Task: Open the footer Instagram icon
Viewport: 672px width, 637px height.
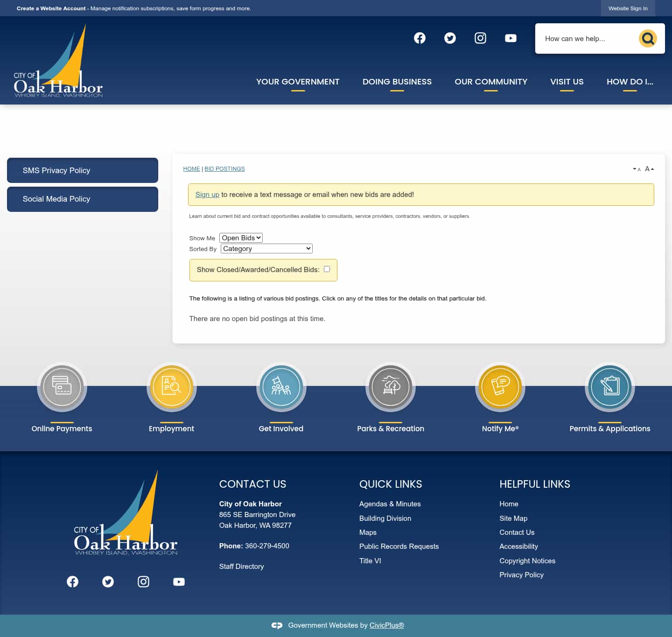Action: coord(143,581)
